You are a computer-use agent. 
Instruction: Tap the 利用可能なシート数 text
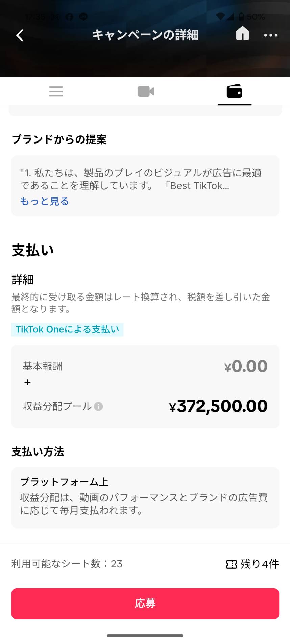click(67, 564)
